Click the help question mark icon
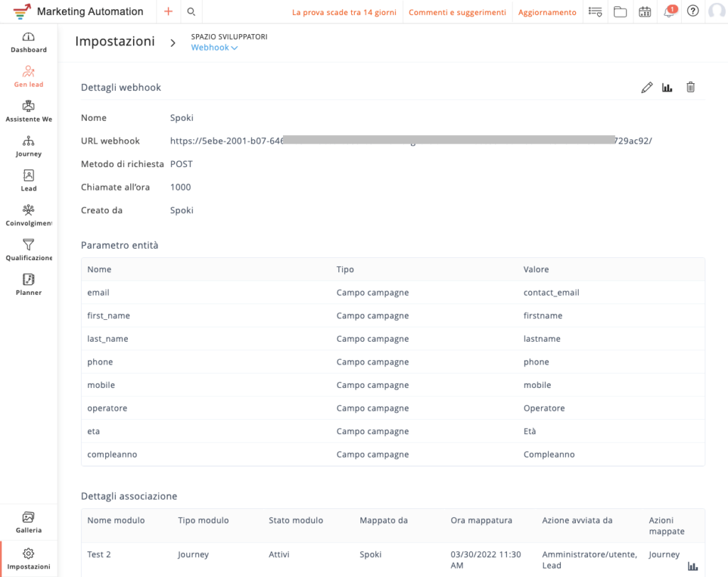This screenshot has height=577, width=728. [x=692, y=12]
